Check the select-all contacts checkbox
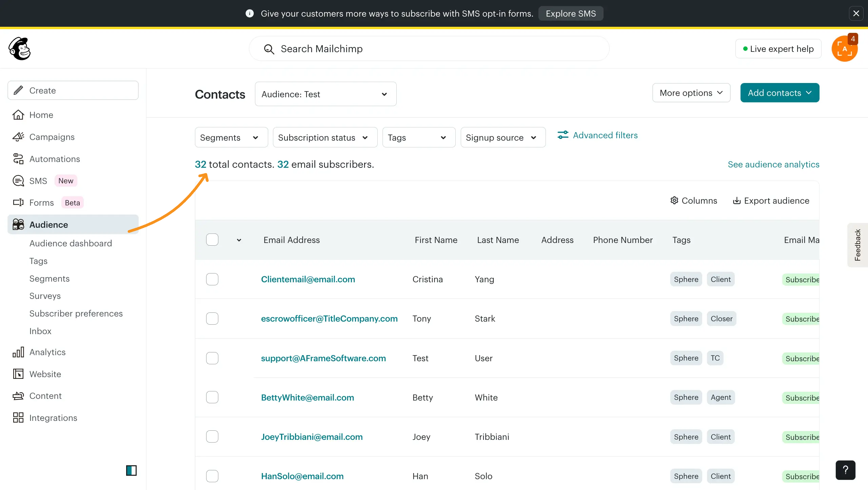 pyautogui.click(x=212, y=240)
